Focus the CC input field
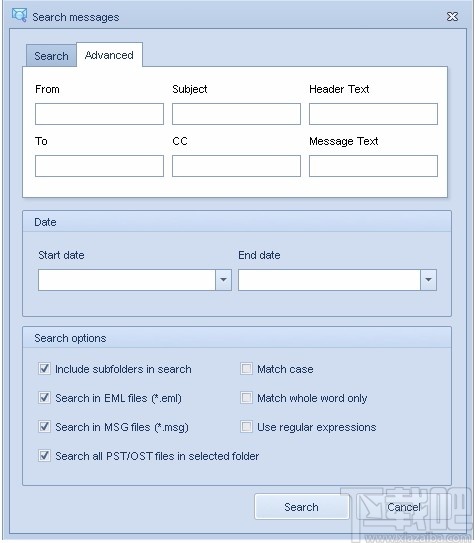475x543 pixels. coord(236,166)
